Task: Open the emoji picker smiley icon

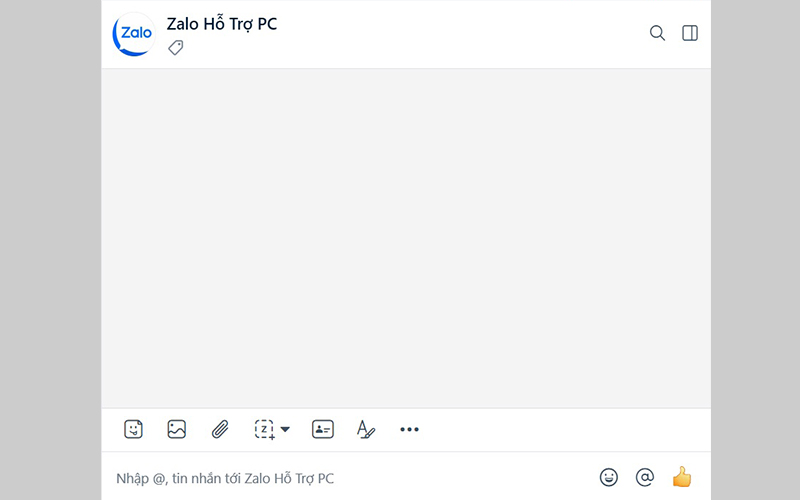Action: [x=609, y=478]
